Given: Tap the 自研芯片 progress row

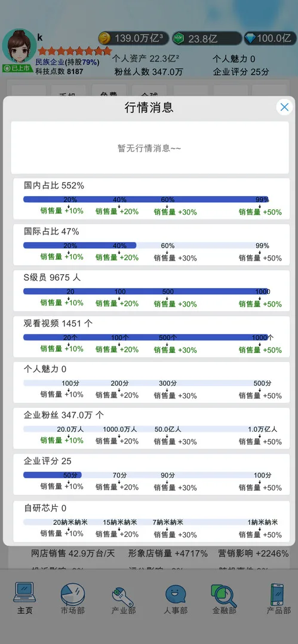Looking at the screenshot, I should click(x=151, y=521).
